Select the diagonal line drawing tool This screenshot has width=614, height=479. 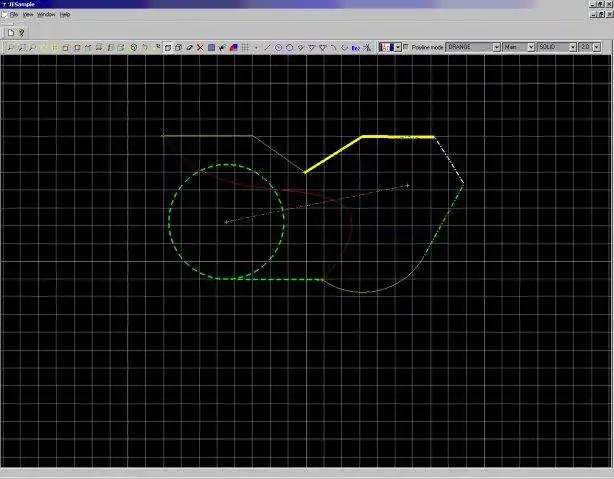click(267, 48)
